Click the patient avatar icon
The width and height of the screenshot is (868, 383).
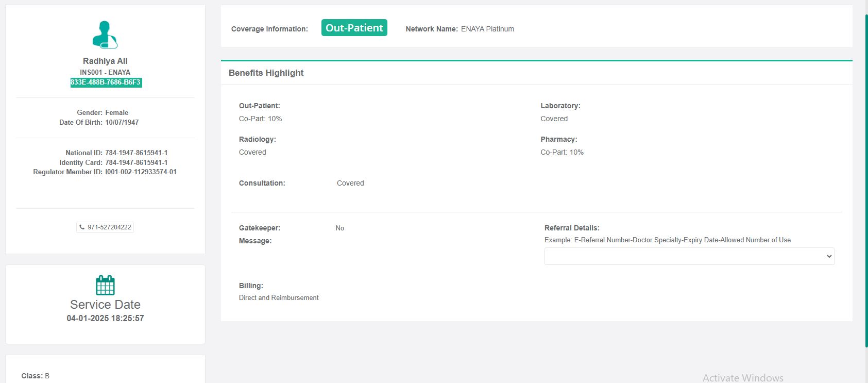(x=105, y=35)
